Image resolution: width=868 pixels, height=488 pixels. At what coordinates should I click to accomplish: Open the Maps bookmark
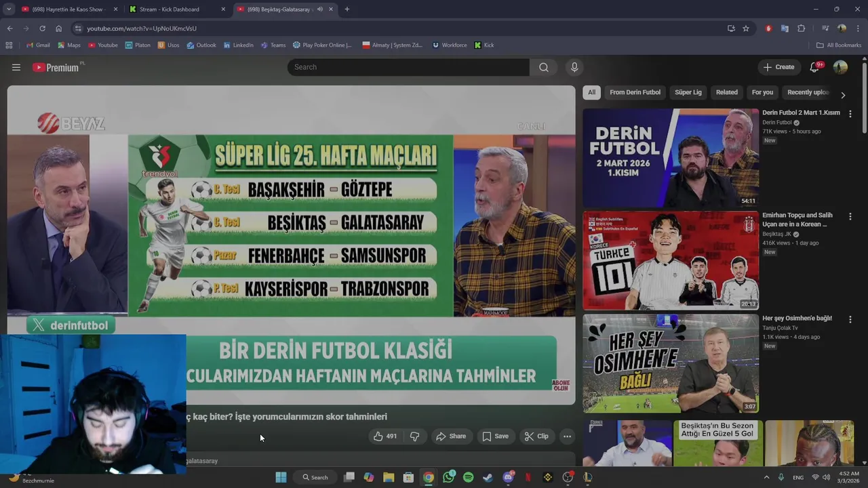pyautogui.click(x=69, y=45)
